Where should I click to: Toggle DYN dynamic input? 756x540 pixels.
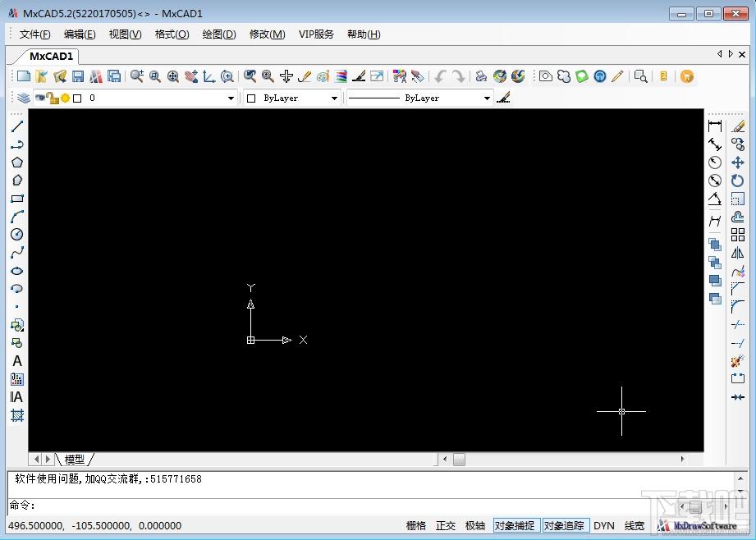(x=604, y=525)
